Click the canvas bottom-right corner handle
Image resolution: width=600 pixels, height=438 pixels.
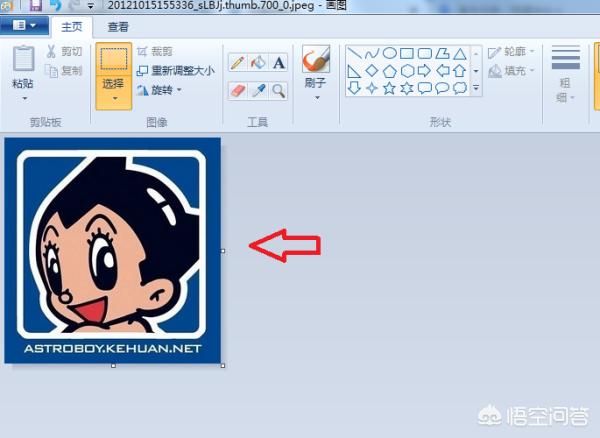pyautogui.click(x=223, y=366)
